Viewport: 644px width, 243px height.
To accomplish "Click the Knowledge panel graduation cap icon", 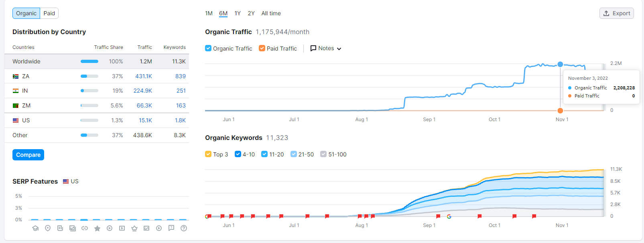I will tap(35, 228).
